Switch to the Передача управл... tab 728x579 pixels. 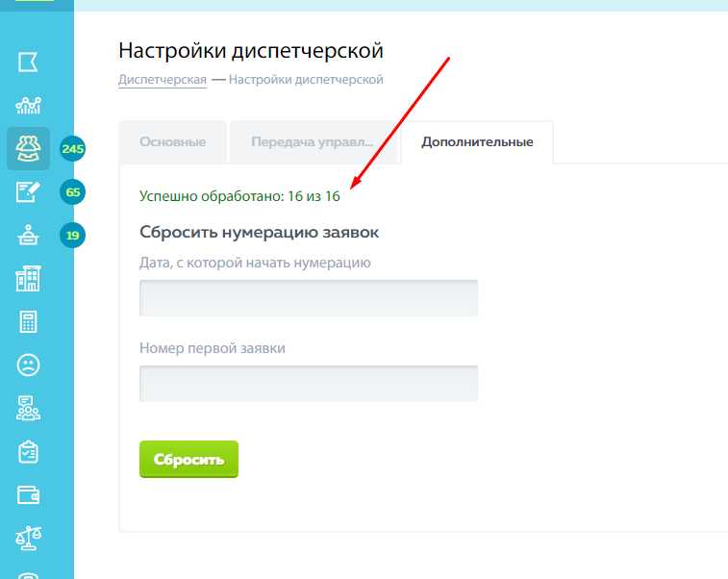pos(313,142)
